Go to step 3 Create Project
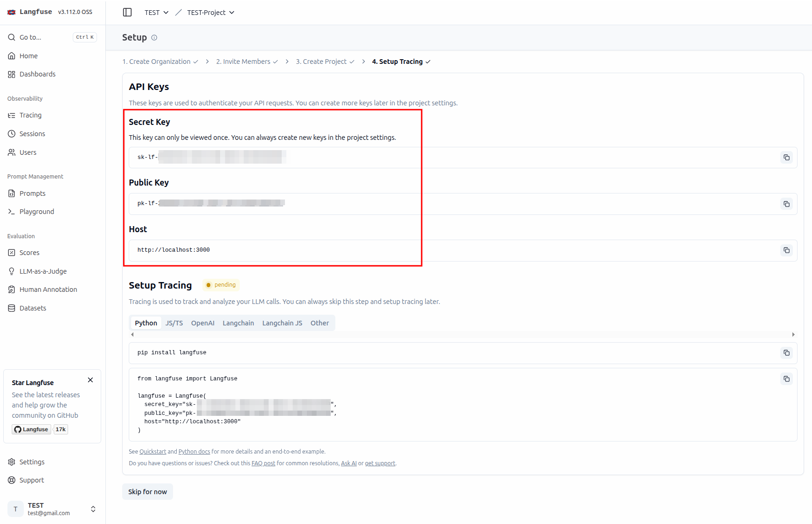The height and width of the screenshot is (524, 812). pos(325,62)
